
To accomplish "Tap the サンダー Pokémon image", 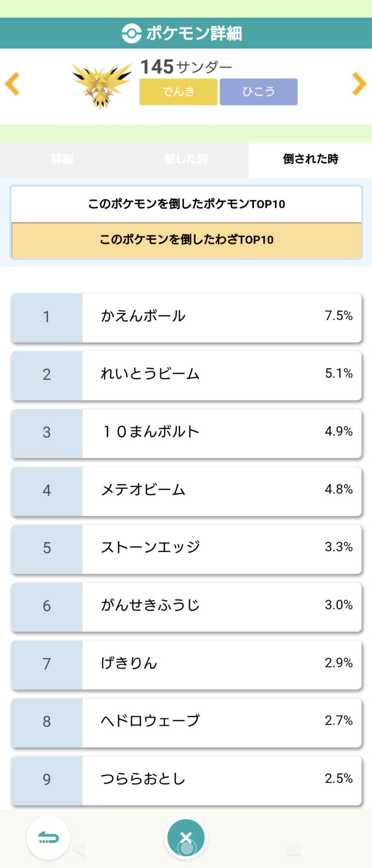I will (102, 85).
